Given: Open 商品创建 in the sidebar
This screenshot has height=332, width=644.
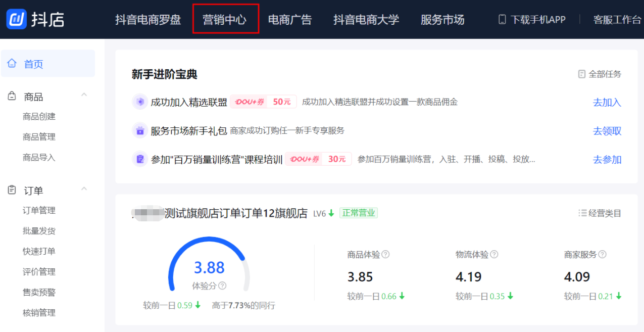Looking at the screenshot, I should point(39,117).
